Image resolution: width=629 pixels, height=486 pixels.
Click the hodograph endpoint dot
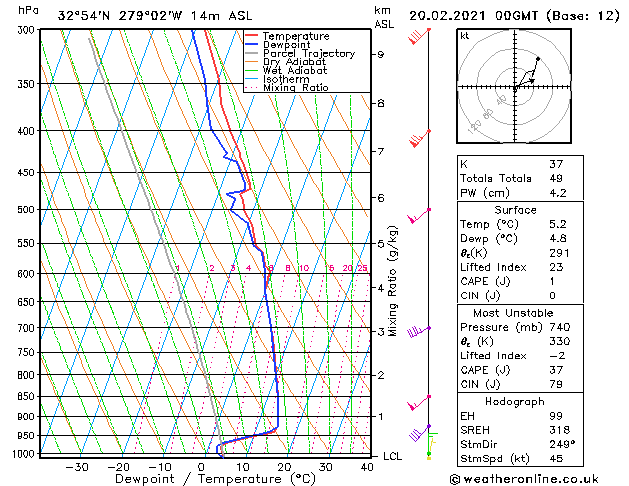(538, 59)
